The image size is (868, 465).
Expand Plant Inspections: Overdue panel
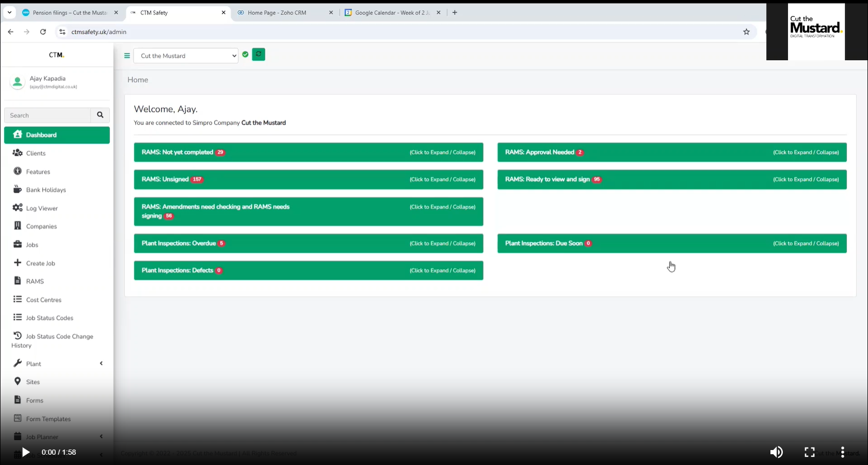tap(309, 243)
